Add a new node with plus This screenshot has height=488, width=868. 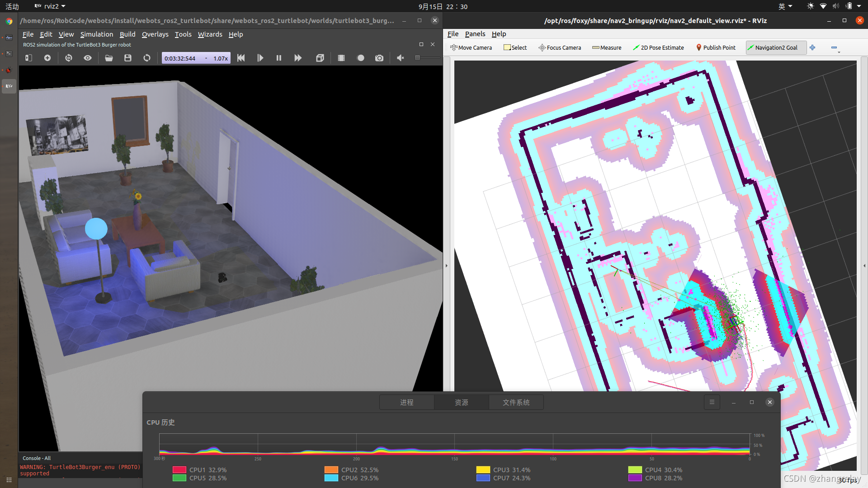(x=47, y=58)
